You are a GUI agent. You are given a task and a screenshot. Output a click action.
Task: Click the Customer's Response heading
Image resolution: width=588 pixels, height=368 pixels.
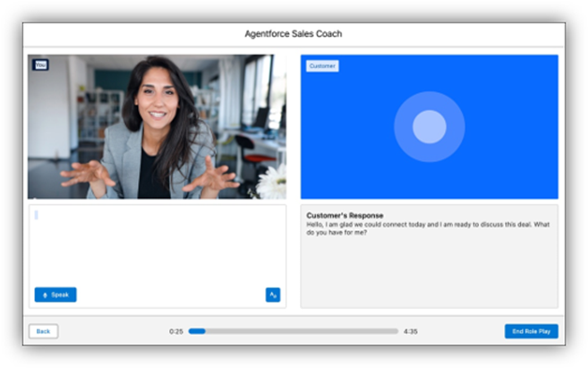345,215
